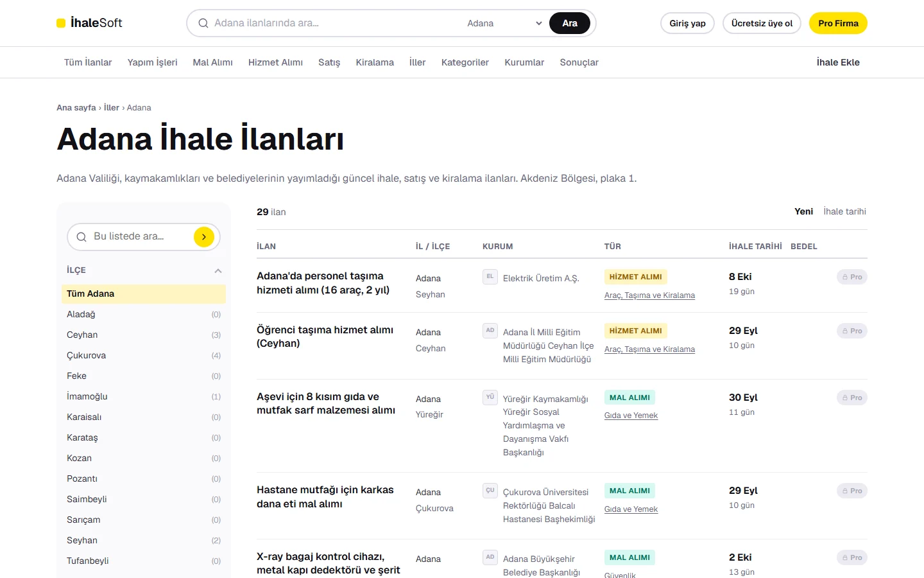924x578 pixels.
Task: Click the Giriş yap button
Action: 687,23
